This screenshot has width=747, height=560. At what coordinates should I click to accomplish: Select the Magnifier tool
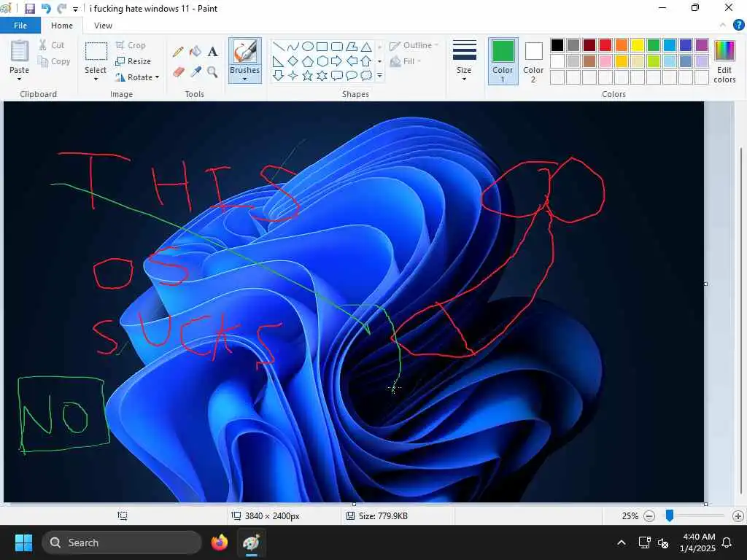tap(212, 72)
